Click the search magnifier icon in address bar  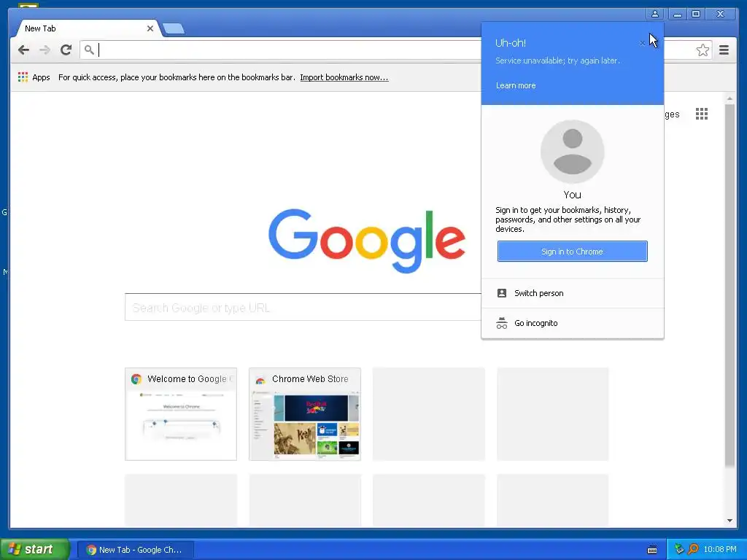[x=88, y=50]
